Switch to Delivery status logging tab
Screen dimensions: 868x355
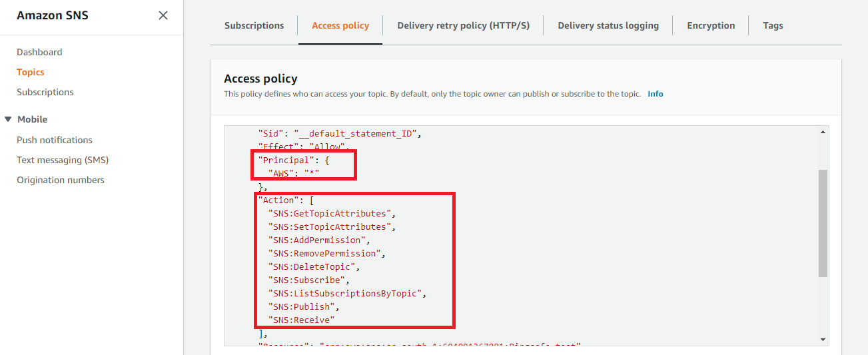pyautogui.click(x=608, y=25)
